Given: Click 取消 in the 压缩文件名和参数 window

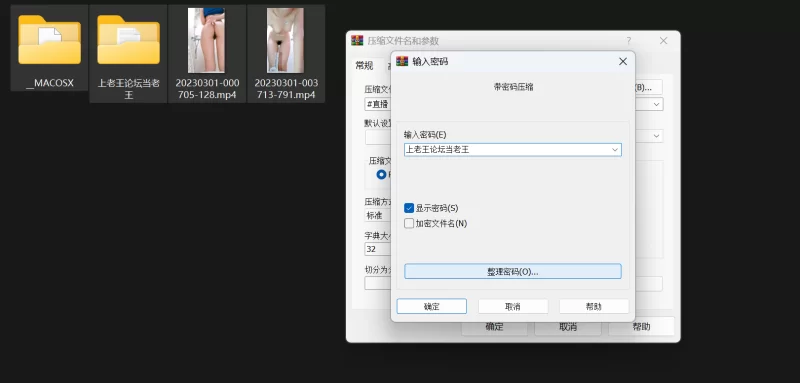Looking at the screenshot, I should pos(568,327).
